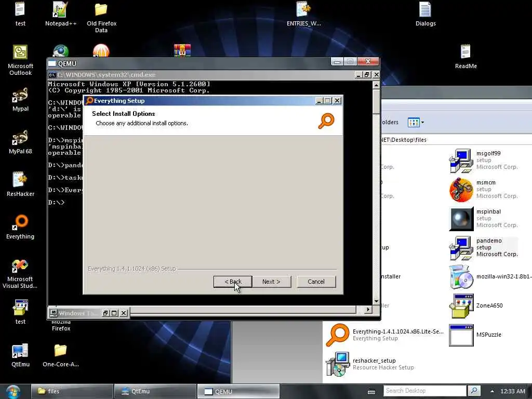Click the right arrow of horizontal scrollbar in QEMU
The image size is (532, 399).
tap(368, 310)
